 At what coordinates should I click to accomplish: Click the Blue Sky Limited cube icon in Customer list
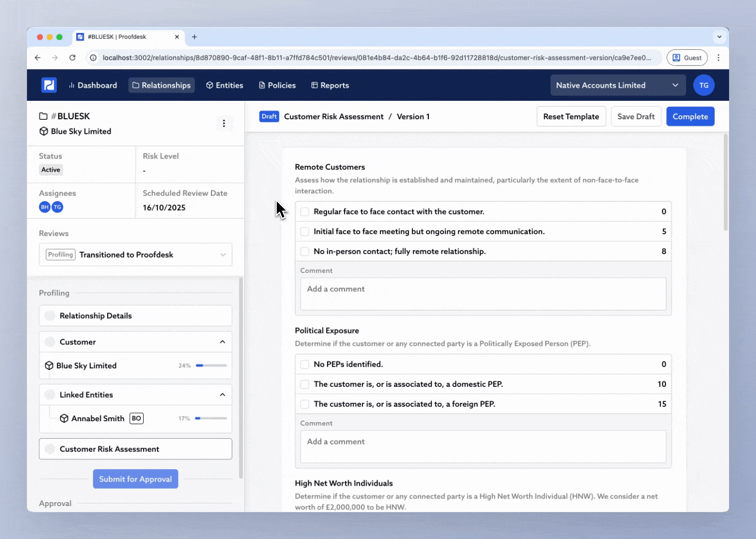pos(49,366)
